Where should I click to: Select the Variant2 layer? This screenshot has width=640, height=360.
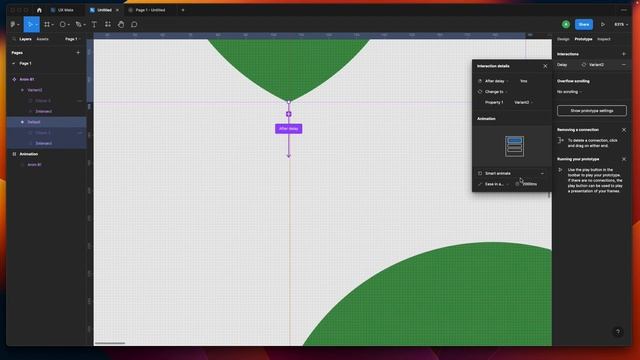click(x=35, y=90)
